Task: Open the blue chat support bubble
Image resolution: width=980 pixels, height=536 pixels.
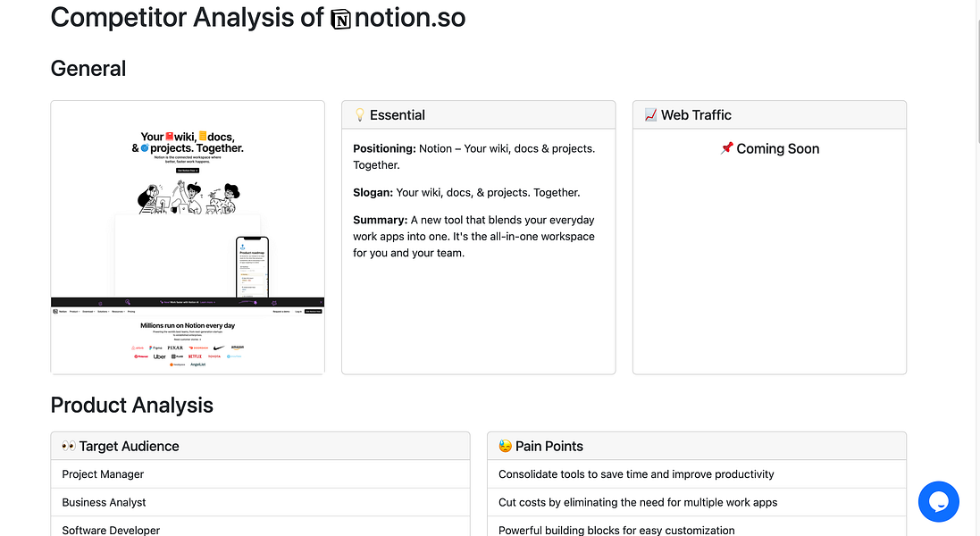Action: [x=938, y=502]
